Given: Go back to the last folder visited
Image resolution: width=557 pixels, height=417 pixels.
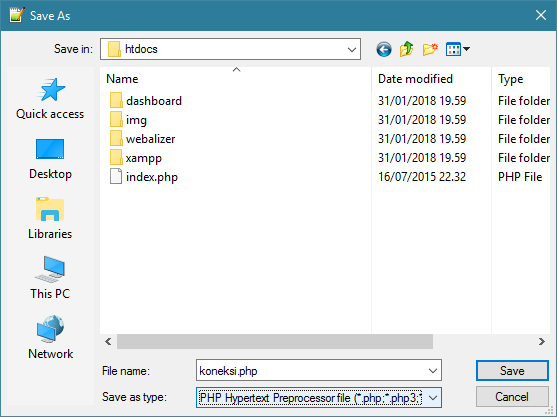Looking at the screenshot, I should pos(384,49).
